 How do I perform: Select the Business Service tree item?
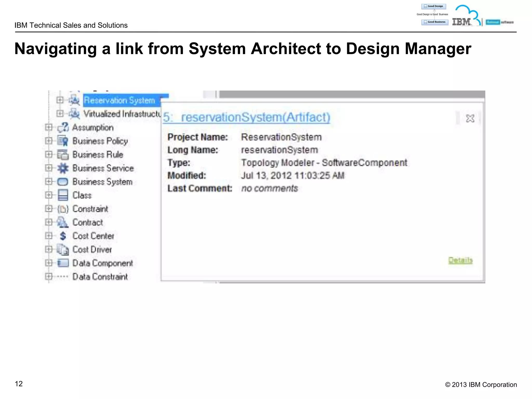click(x=103, y=168)
